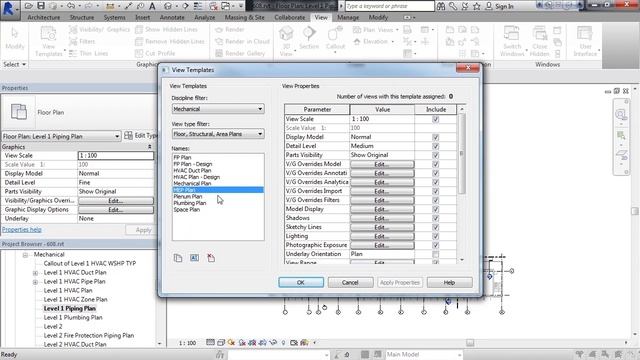Open the Manage ribbon tab
Viewport: 640px width, 360px height.
(x=348, y=18)
